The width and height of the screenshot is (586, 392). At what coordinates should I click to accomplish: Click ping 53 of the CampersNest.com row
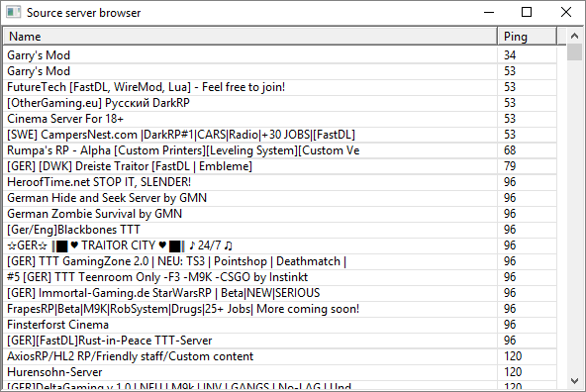510,135
